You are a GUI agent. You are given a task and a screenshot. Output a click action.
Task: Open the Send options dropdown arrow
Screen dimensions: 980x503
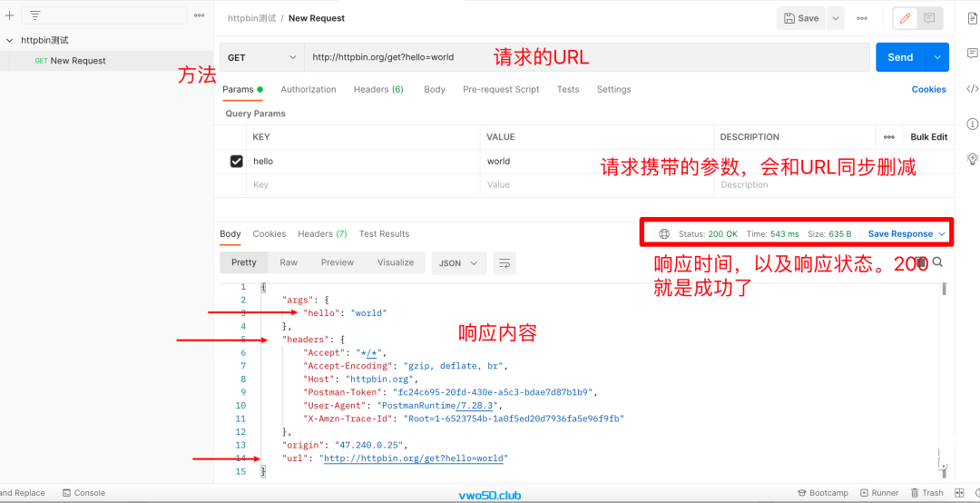pos(936,57)
